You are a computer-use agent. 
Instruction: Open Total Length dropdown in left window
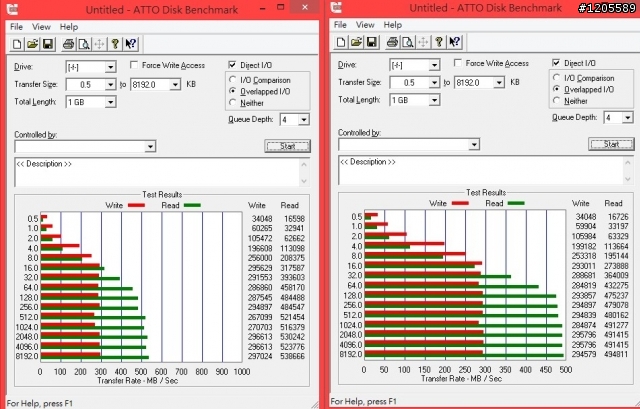point(110,102)
